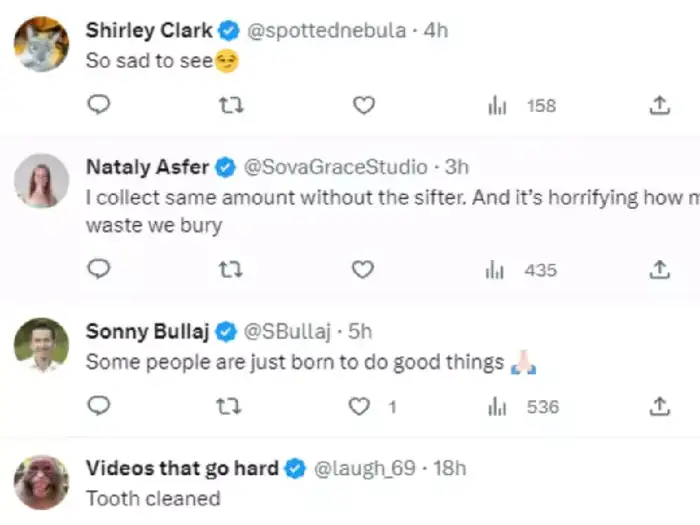Open Shirley Clark's profile avatar
The width and height of the screenshot is (700, 525).
(41, 45)
